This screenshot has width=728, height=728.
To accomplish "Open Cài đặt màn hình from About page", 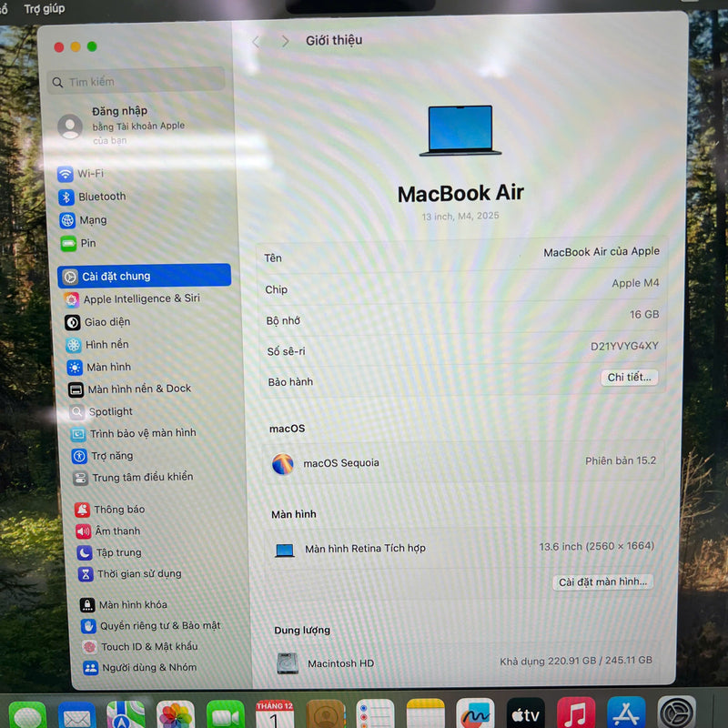I will 604,581.
